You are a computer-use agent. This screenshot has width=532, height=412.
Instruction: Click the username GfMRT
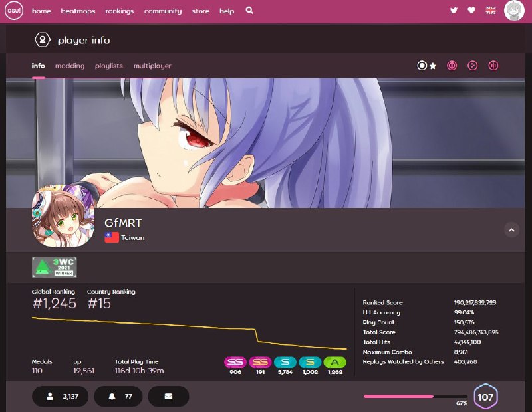(123, 223)
